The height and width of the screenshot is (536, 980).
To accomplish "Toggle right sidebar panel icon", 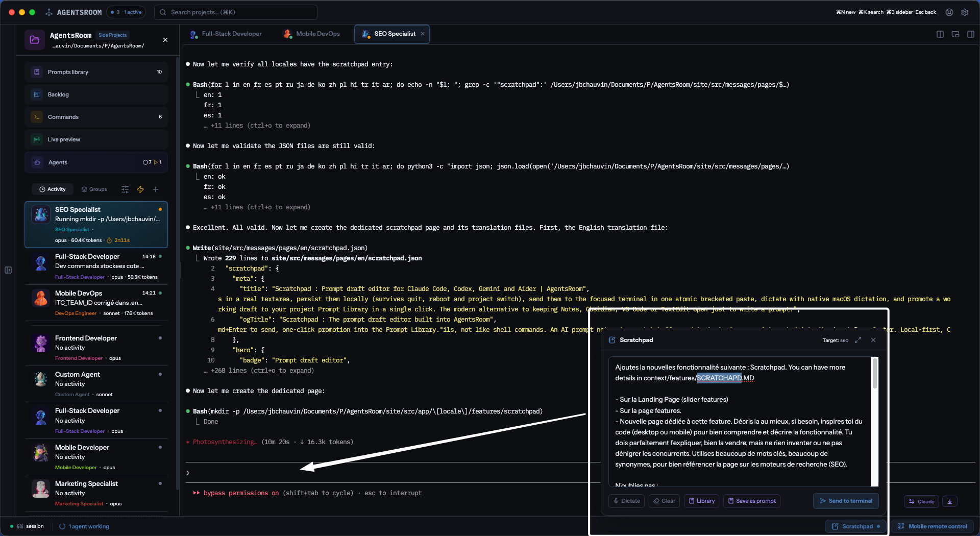I will (970, 34).
